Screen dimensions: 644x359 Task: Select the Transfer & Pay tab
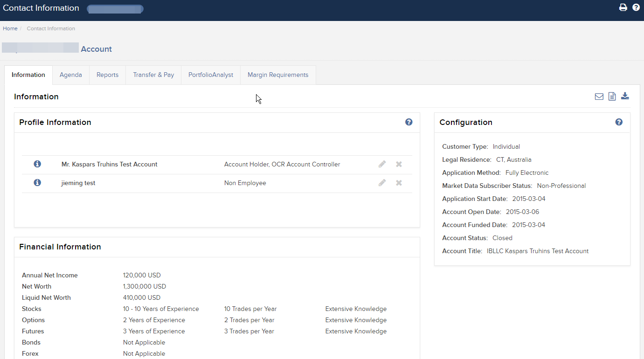click(x=153, y=75)
